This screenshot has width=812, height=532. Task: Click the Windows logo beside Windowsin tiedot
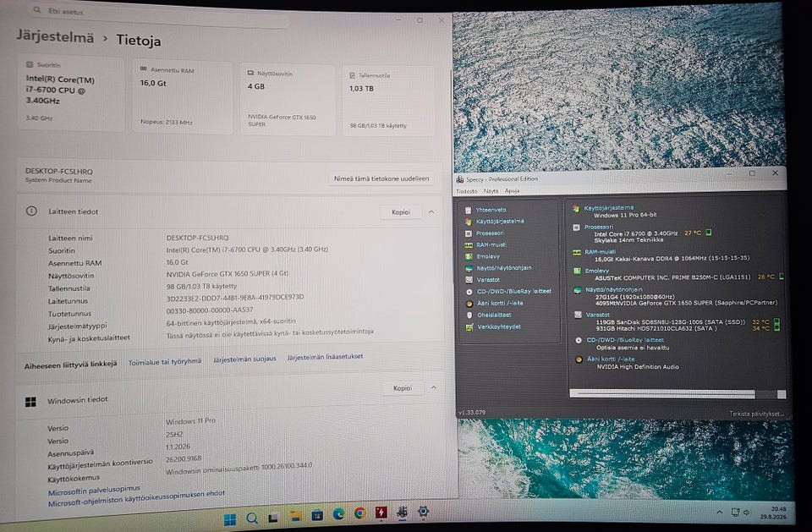[30, 402]
